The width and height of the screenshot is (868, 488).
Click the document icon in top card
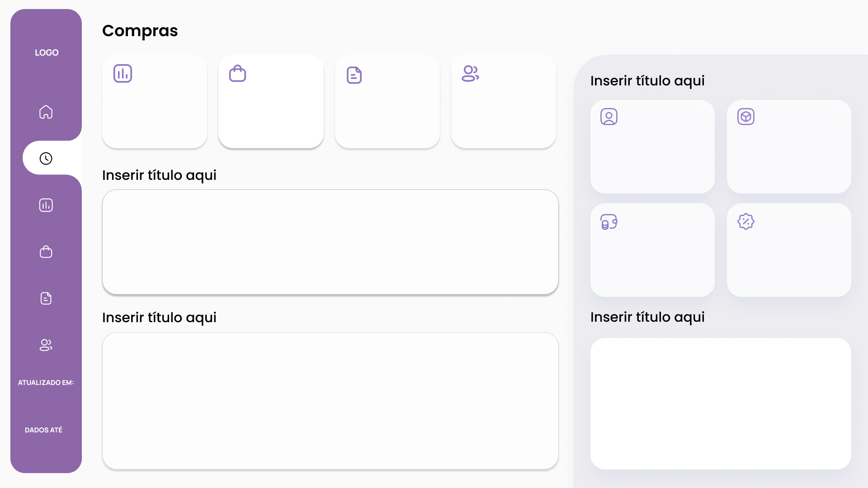pyautogui.click(x=354, y=75)
